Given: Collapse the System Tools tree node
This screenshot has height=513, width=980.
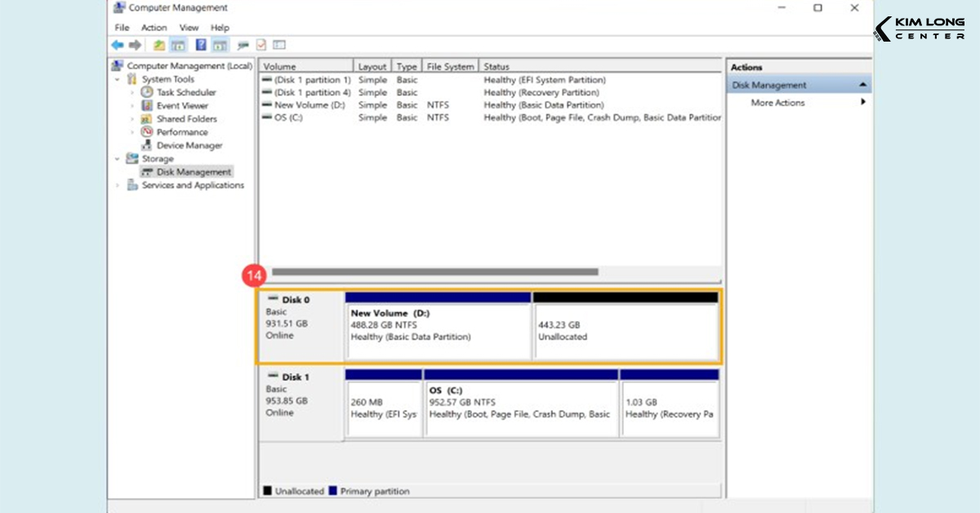Looking at the screenshot, I should (118, 79).
